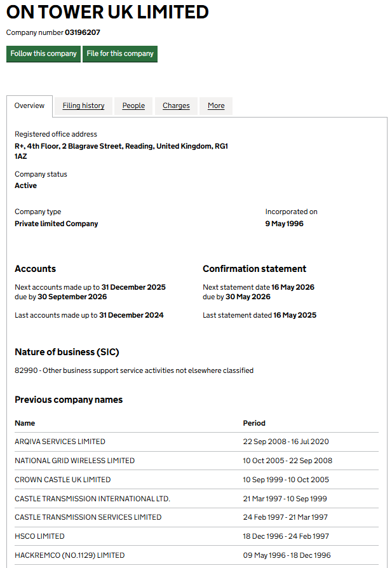
Task: Click the ON TOWER UK LIMITED page heading
Action: (107, 12)
